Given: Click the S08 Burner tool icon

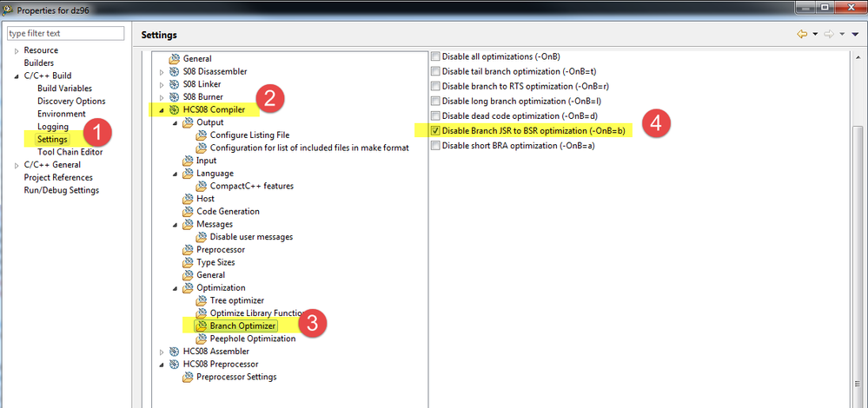Looking at the screenshot, I should pos(175,96).
